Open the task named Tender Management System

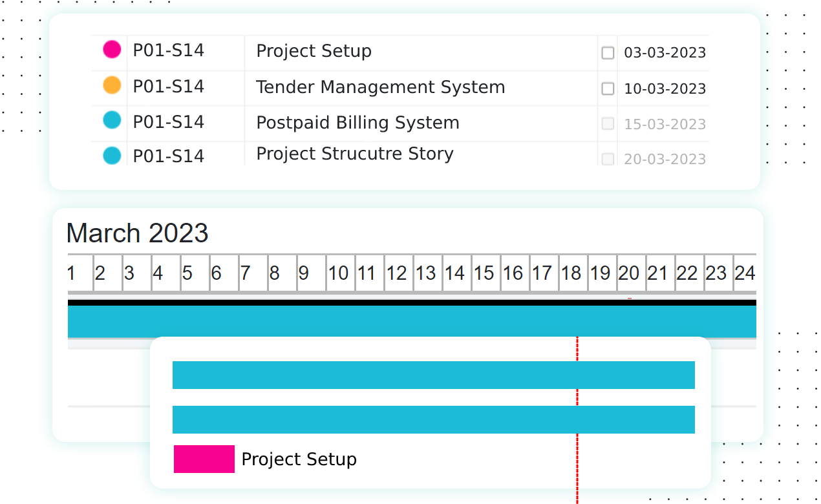click(x=381, y=87)
